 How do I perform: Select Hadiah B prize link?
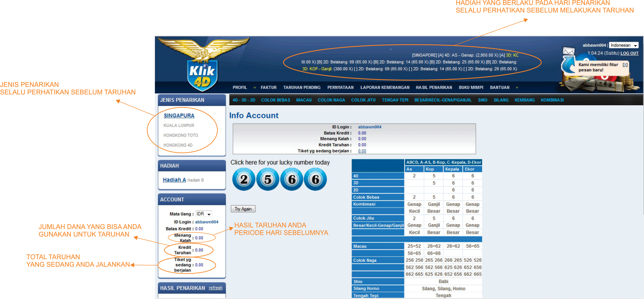coord(195,180)
